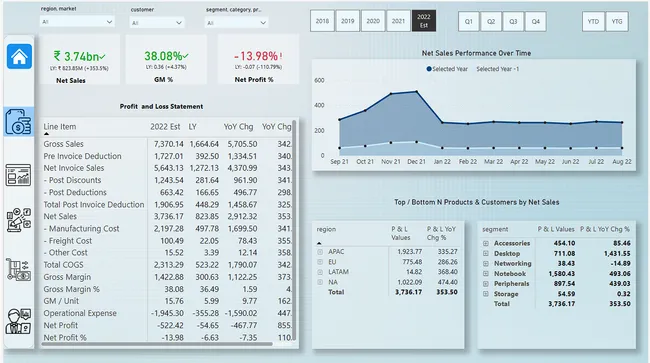650x363 pixels.
Task: Expand the Peripherals segment row
Action: click(x=486, y=284)
